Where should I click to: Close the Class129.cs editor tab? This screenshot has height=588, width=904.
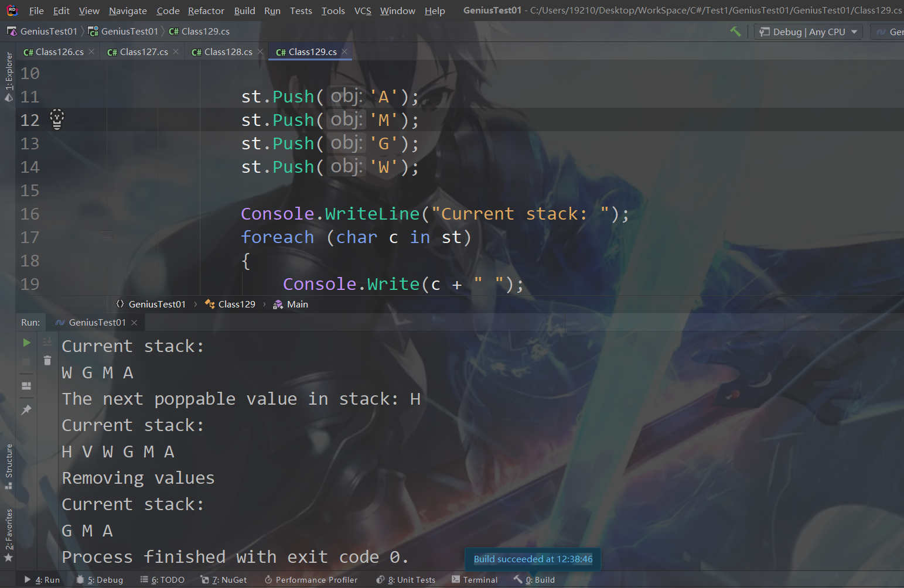[x=344, y=52]
